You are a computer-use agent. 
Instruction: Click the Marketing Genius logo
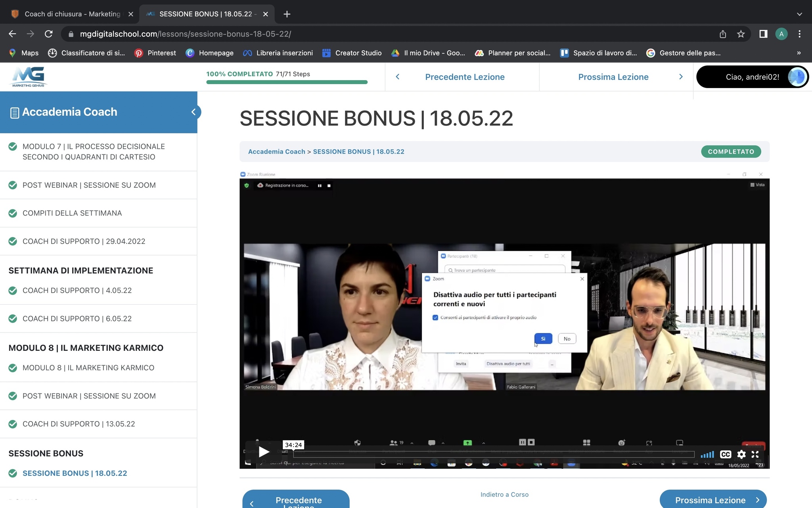click(28, 77)
